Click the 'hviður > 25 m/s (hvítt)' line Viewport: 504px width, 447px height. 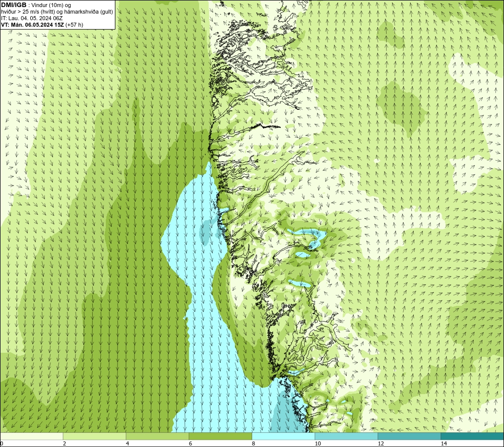tap(57, 12)
